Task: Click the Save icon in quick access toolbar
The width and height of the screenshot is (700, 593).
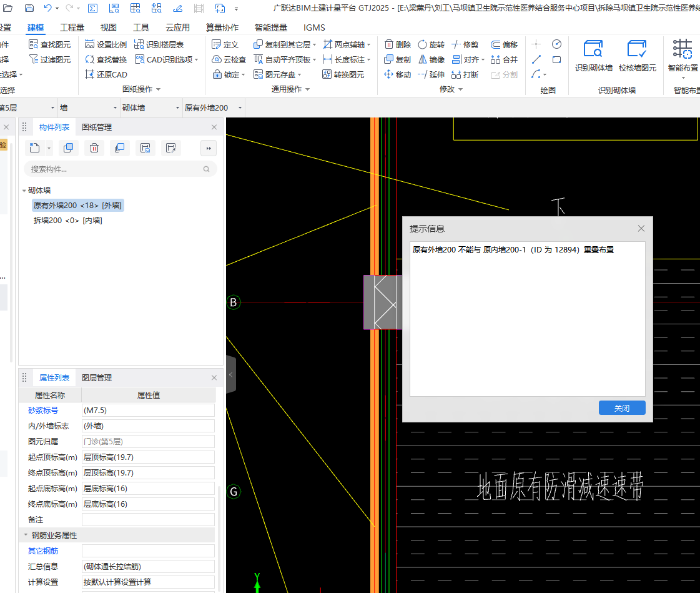Action: 29,7
